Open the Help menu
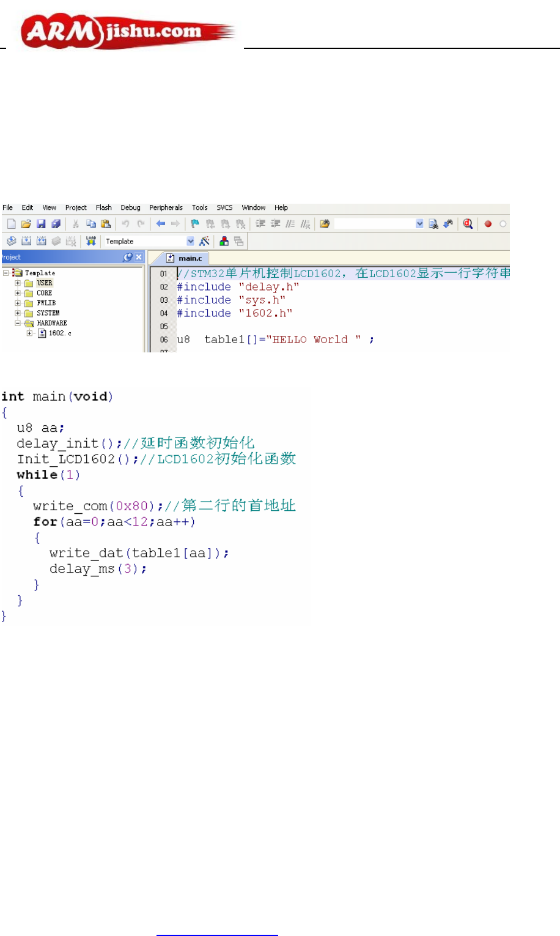This screenshot has height=936, width=560. 281,208
